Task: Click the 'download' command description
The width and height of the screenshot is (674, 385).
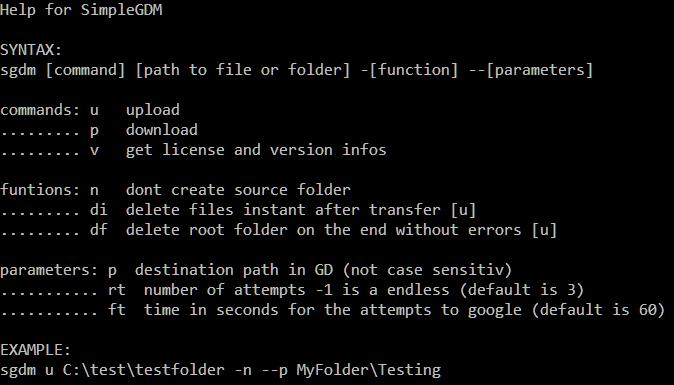Action: [x=162, y=130]
